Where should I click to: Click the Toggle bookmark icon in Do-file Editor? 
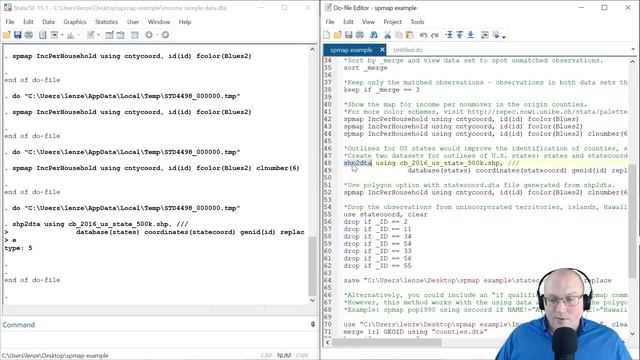click(449, 35)
